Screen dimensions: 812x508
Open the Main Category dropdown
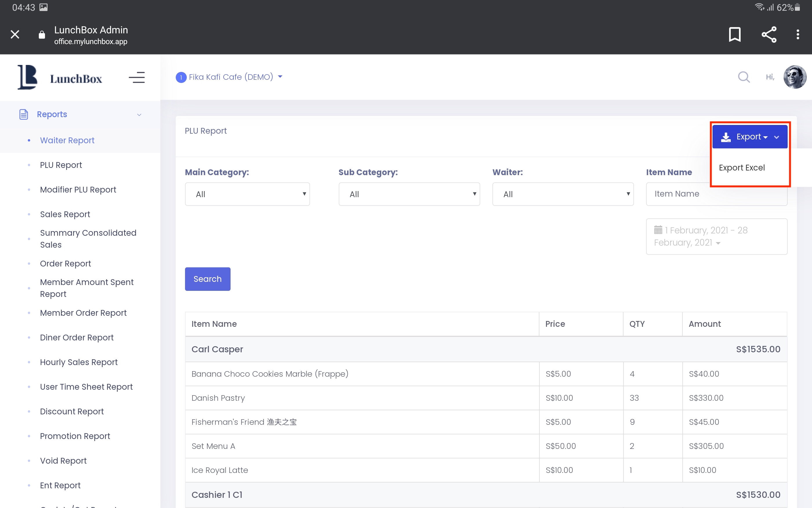(247, 194)
